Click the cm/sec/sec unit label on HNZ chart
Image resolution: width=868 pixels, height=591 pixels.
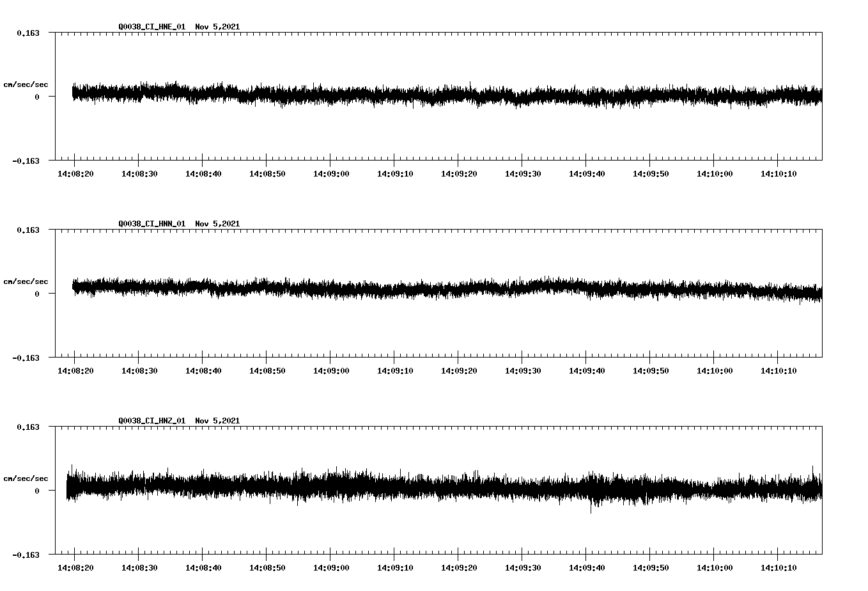pyautogui.click(x=26, y=478)
